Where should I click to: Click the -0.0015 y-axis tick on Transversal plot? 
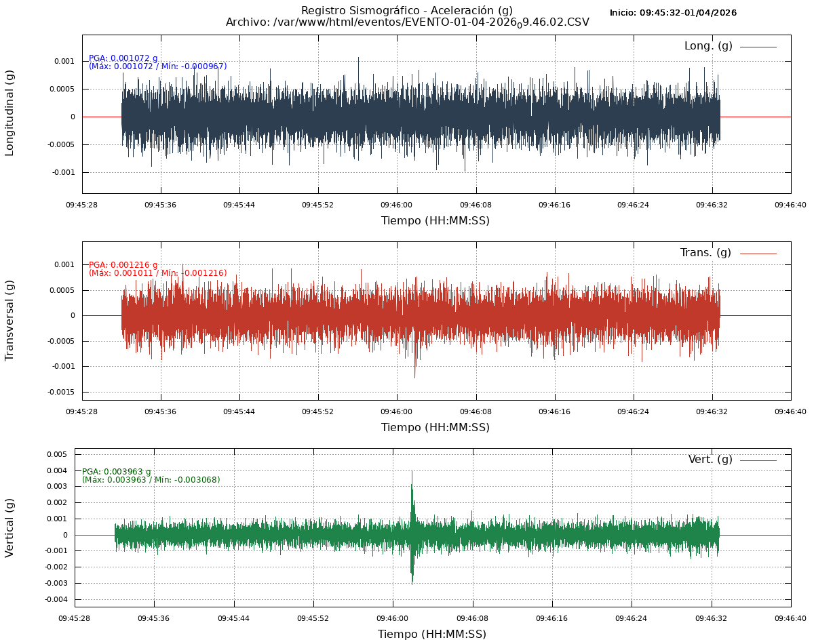point(61,393)
